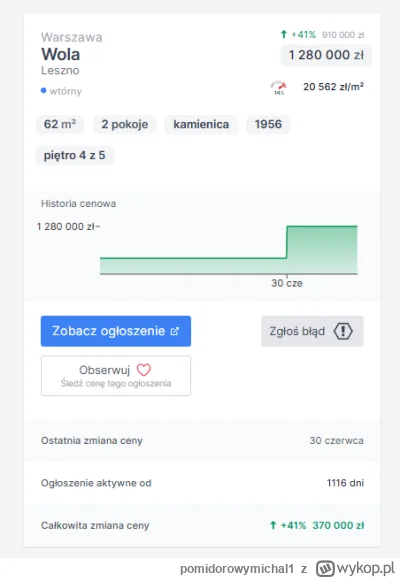Screen dimensions: 400x578
Task: Click the 30 cze marker on price chart
Action: [x=287, y=283]
